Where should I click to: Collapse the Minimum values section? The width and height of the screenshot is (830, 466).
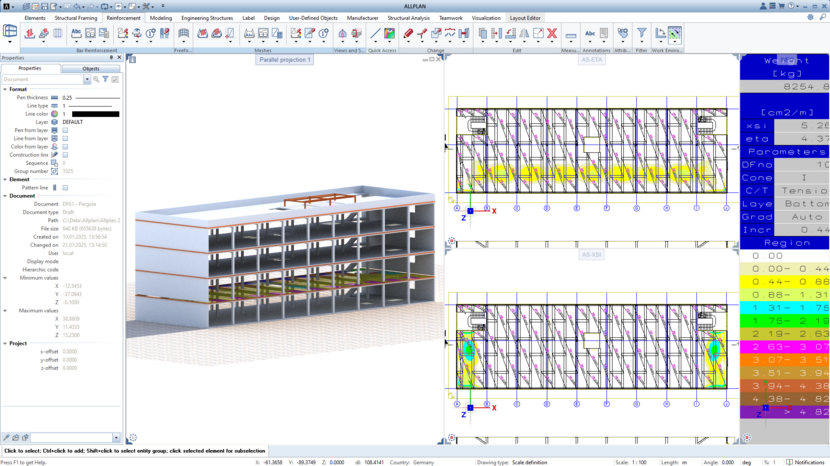pos(5,277)
